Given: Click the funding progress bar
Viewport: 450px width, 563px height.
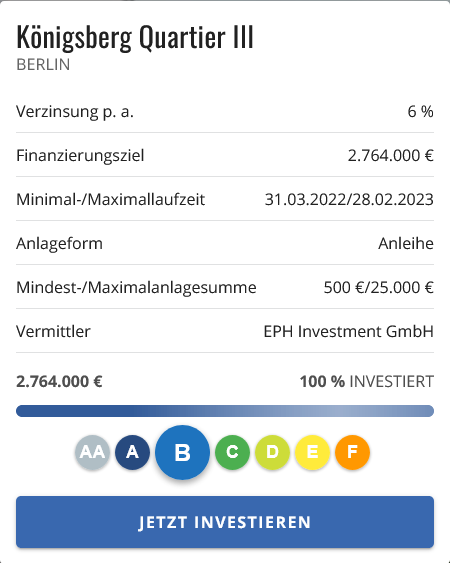Looking at the screenshot, I should (225, 411).
